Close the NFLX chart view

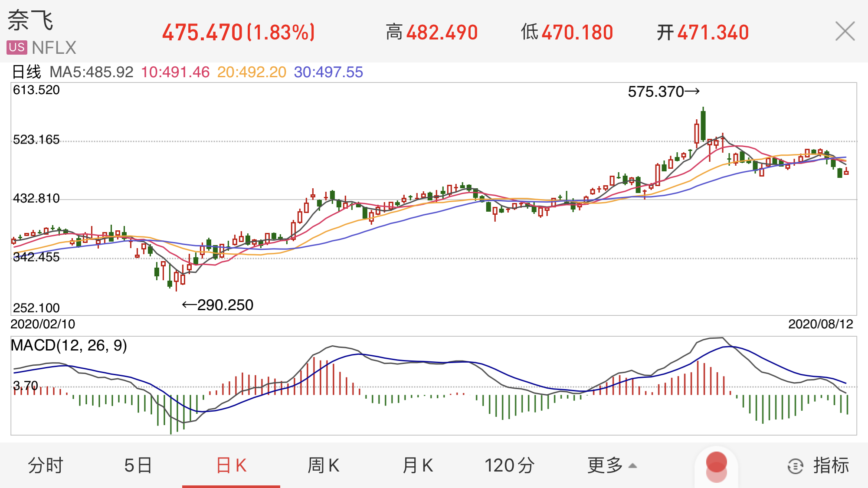(x=845, y=31)
